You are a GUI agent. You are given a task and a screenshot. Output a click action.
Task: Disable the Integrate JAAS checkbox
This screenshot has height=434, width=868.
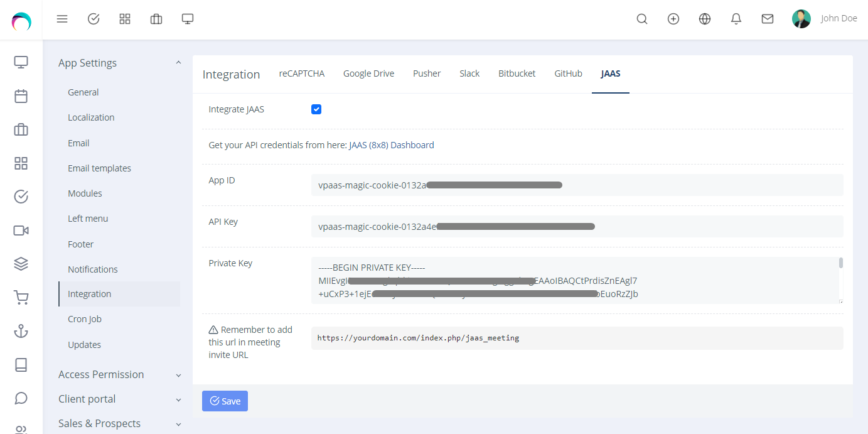pos(316,109)
